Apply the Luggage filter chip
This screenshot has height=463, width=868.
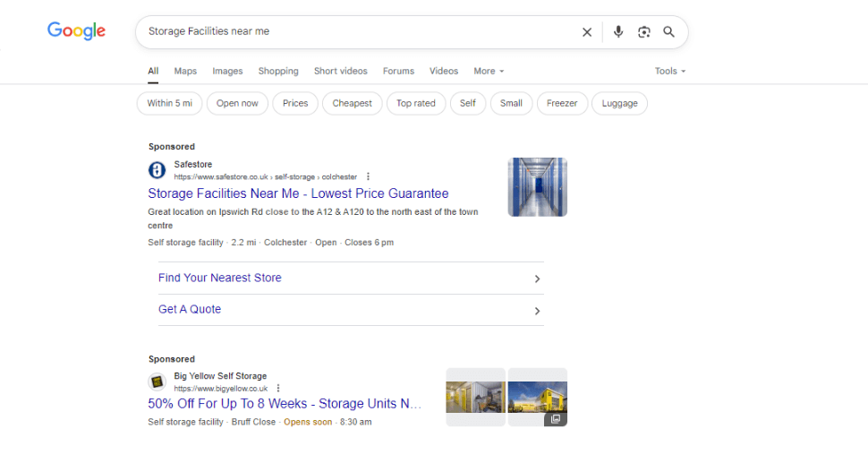(x=619, y=104)
